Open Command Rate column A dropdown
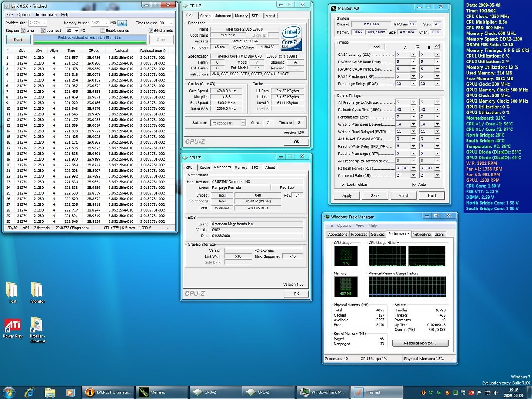 click(413, 175)
